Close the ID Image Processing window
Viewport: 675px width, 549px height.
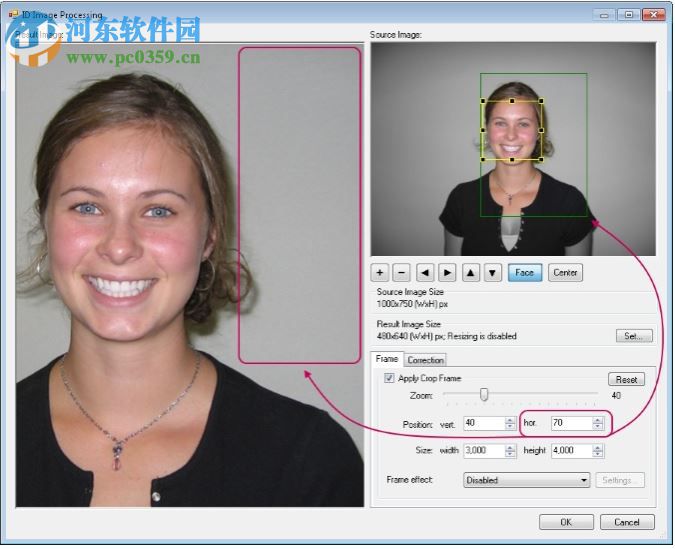coord(653,15)
